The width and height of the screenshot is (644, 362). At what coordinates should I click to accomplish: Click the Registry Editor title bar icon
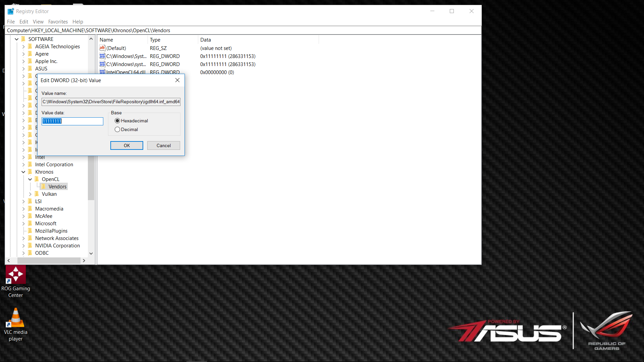(x=11, y=11)
